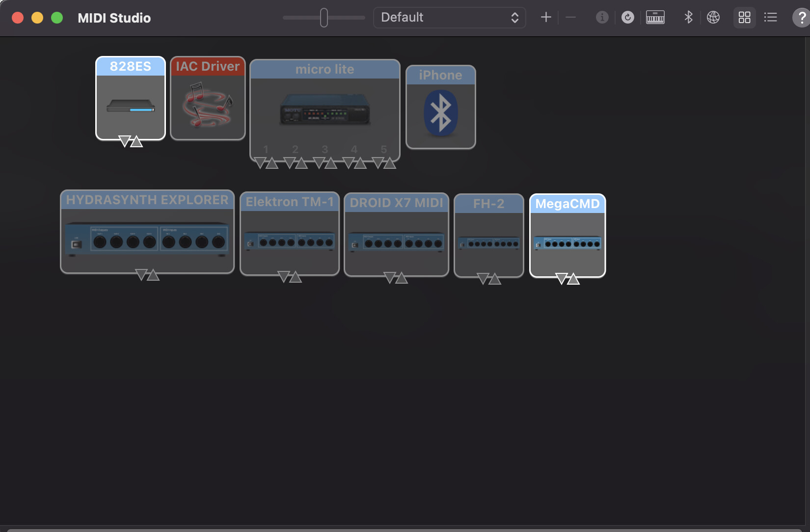
Task: Open Bluetooth configuration in toolbar
Action: click(x=688, y=18)
